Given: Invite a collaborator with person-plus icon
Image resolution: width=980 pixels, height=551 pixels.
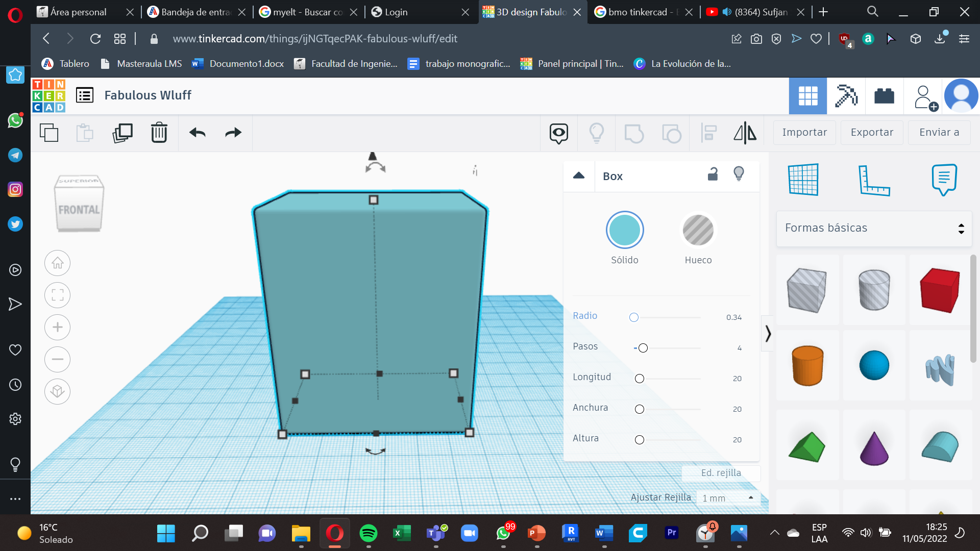Looking at the screenshot, I should [925, 97].
